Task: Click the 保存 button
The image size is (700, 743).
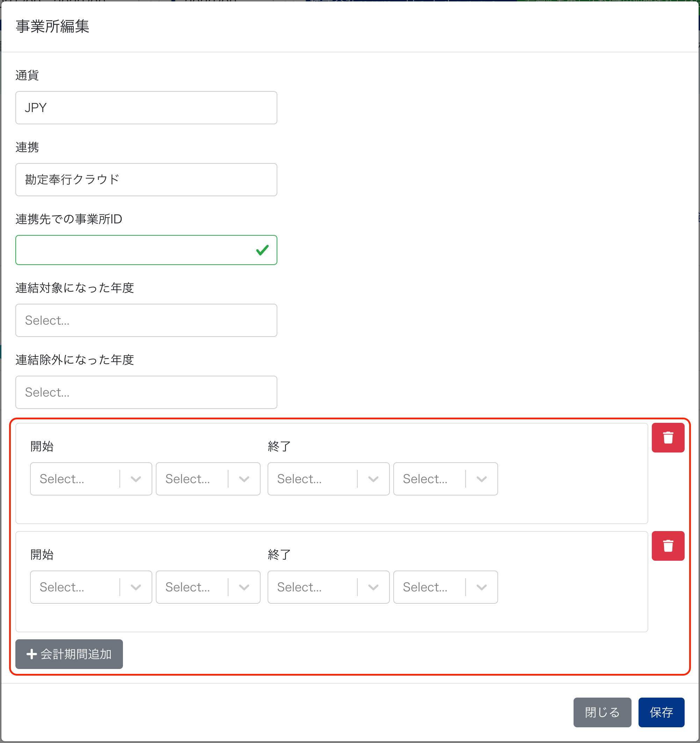Action: 661,712
